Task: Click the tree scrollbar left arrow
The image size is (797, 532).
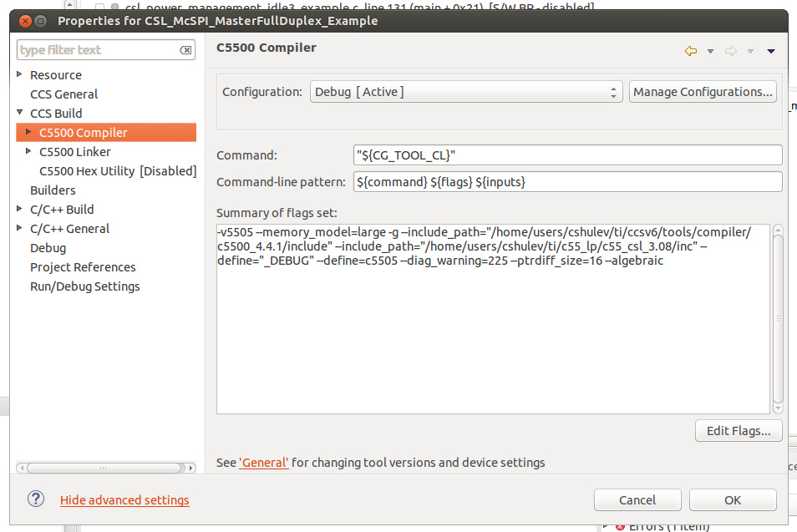Action: (21, 468)
